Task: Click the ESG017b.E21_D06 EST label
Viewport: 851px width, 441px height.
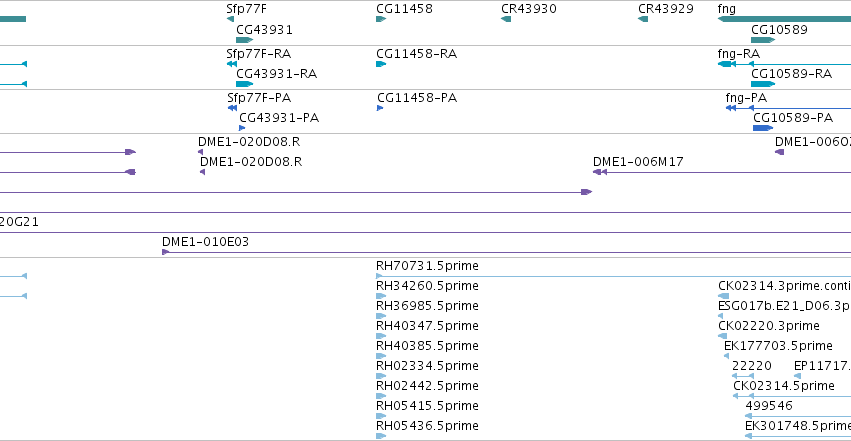Action: (784, 306)
